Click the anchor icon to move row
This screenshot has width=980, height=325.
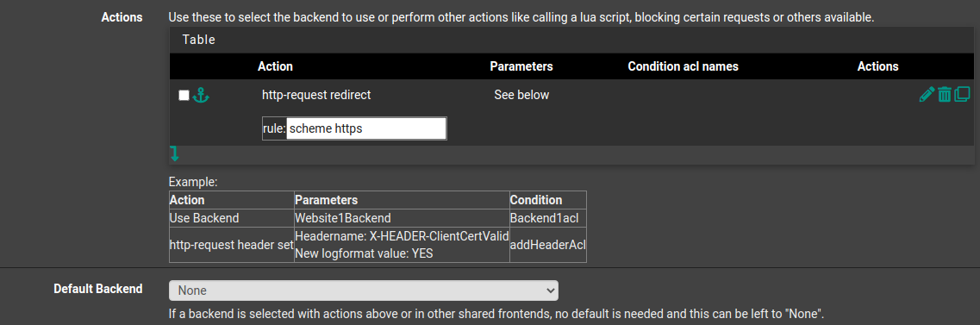click(x=201, y=95)
